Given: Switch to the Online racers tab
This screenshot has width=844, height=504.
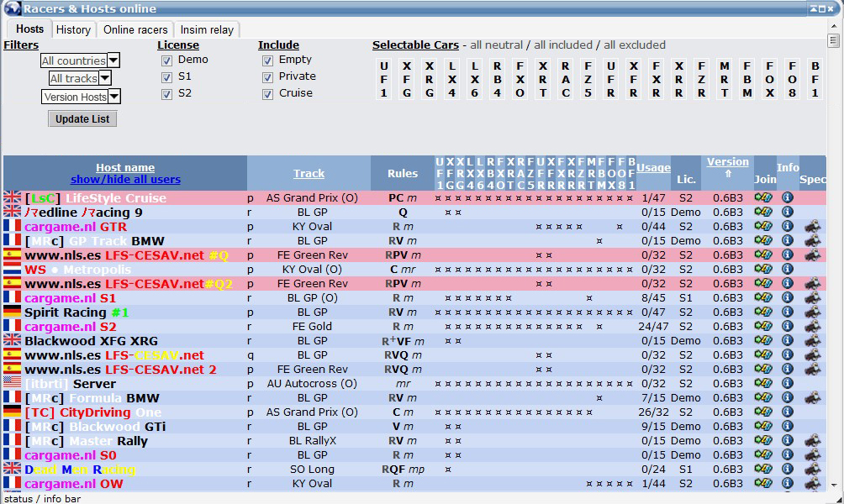Looking at the screenshot, I should 135,29.
